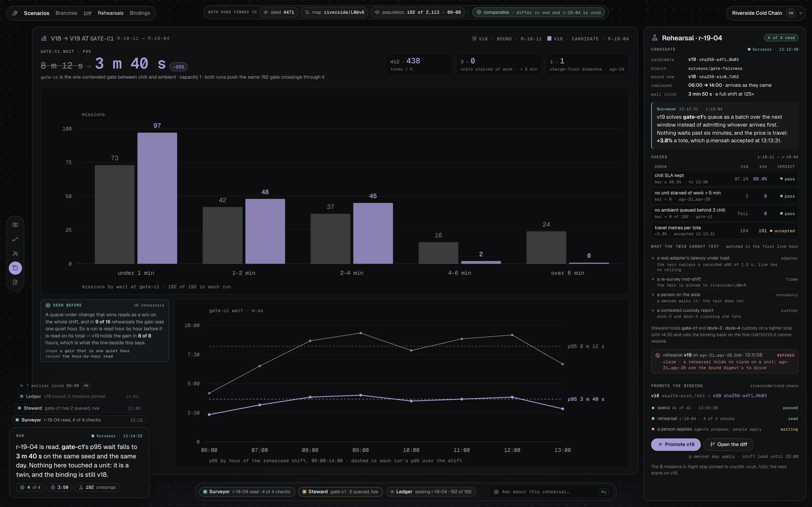Click the bar chart icon beside V18 → V19 title
Screen dimensions: 812x507
point(44,38)
